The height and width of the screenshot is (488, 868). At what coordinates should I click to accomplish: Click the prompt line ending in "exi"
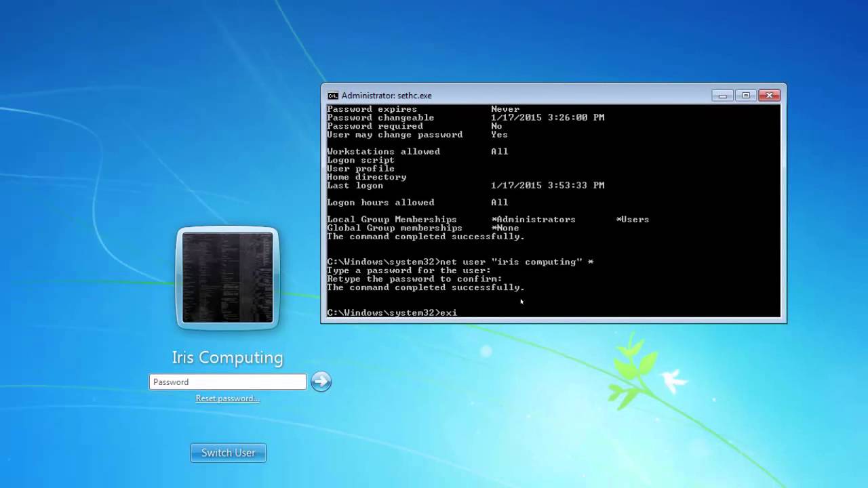coord(392,312)
